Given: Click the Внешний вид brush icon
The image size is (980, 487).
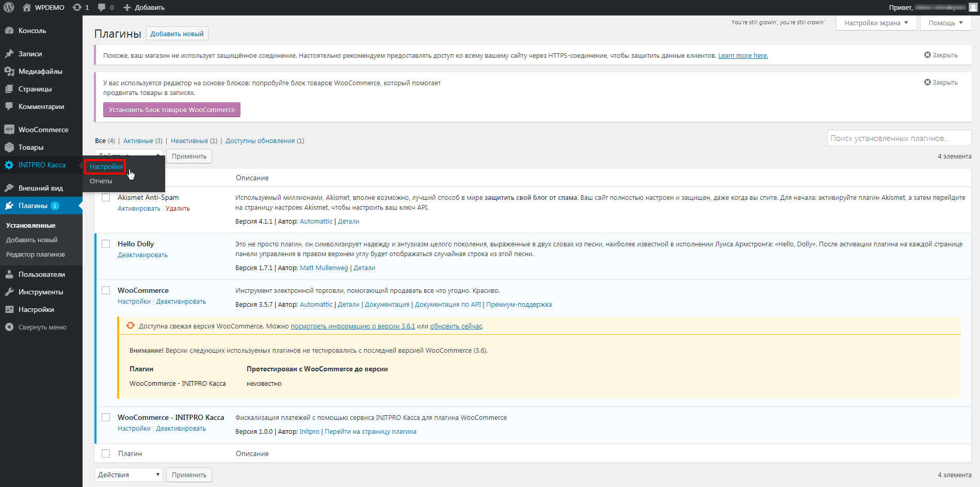Looking at the screenshot, I should pos(9,188).
